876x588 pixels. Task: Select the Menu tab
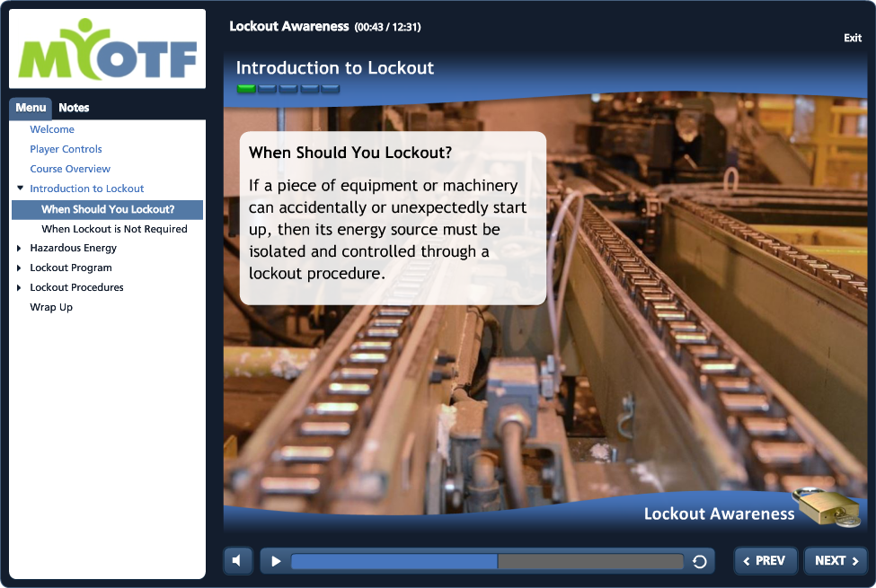(x=31, y=108)
